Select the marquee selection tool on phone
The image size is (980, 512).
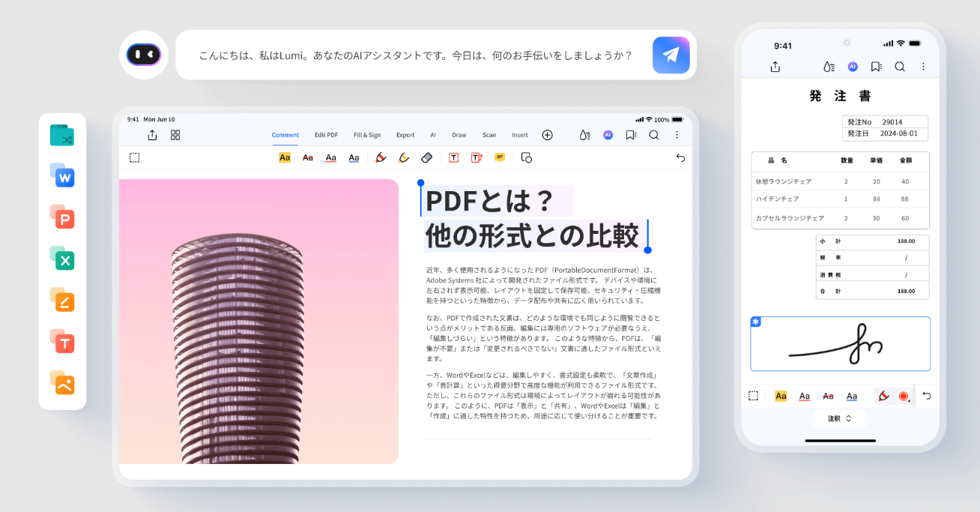click(754, 396)
